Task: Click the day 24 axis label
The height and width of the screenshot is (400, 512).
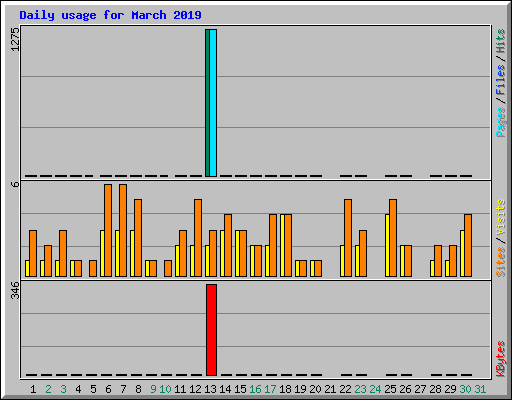Action: pyautogui.click(x=375, y=389)
